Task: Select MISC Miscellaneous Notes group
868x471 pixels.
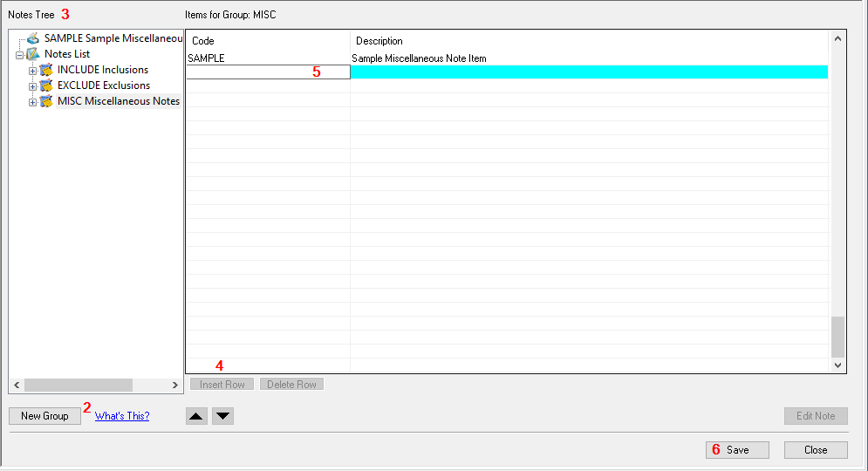Action: [x=119, y=101]
